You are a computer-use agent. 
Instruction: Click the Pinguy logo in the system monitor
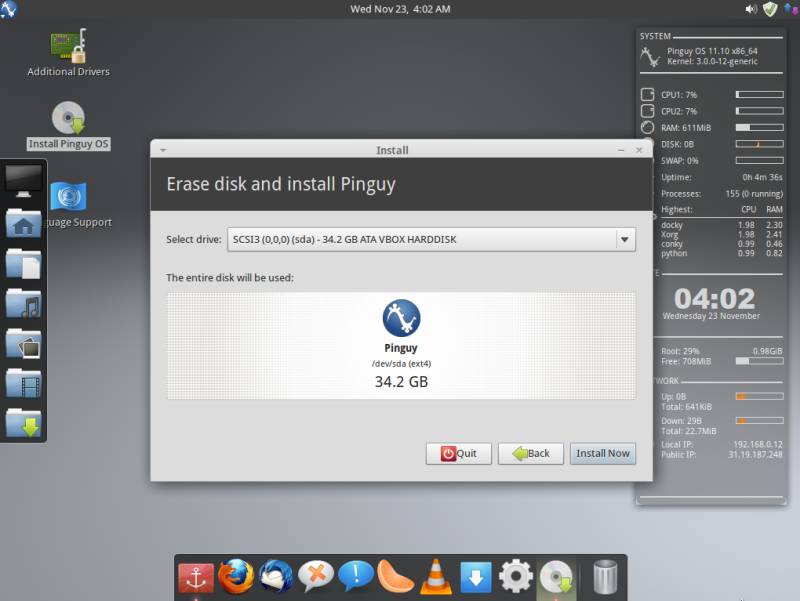point(651,57)
